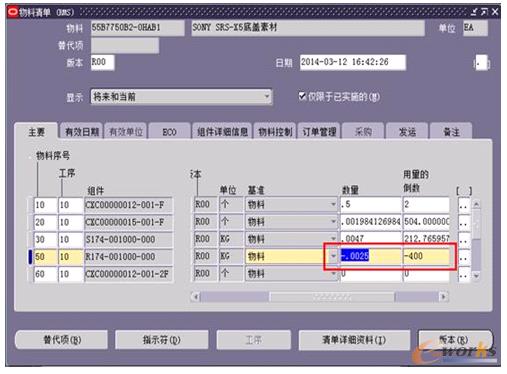Open 基准 dropdown for component CXC00000012-001-F
Image resolution: width=507 pixels, height=374 pixels.
[333, 204]
